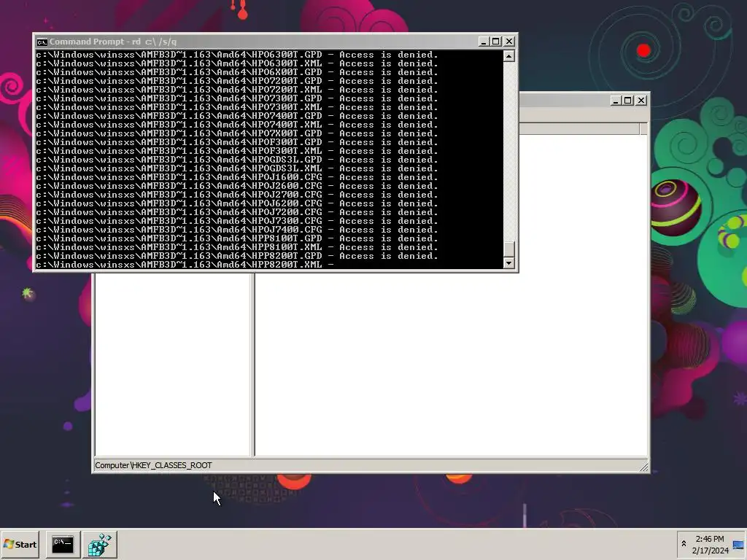
Task: Close the Command Prompt window
Action: pyautogui.click(x=509, y=42)
